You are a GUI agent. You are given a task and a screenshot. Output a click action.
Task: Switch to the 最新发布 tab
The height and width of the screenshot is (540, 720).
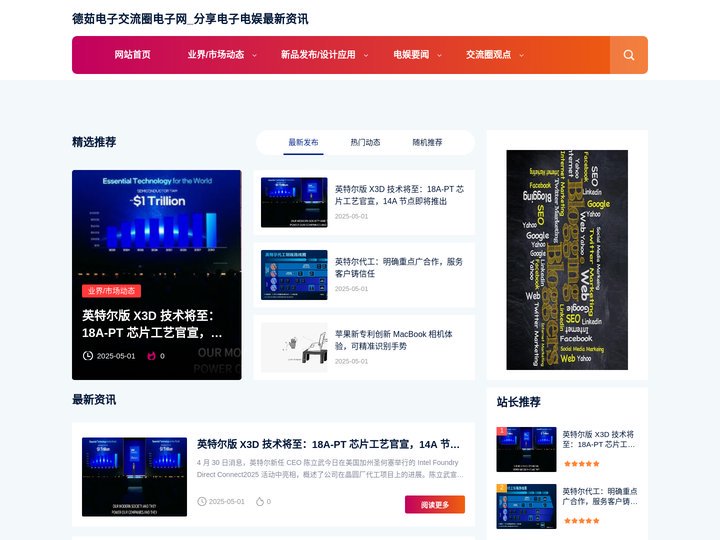[x=303, y=142]
